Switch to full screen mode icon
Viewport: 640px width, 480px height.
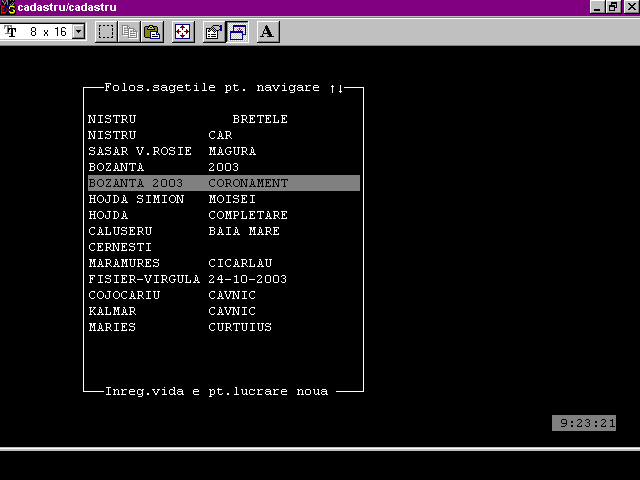(183, 32)
